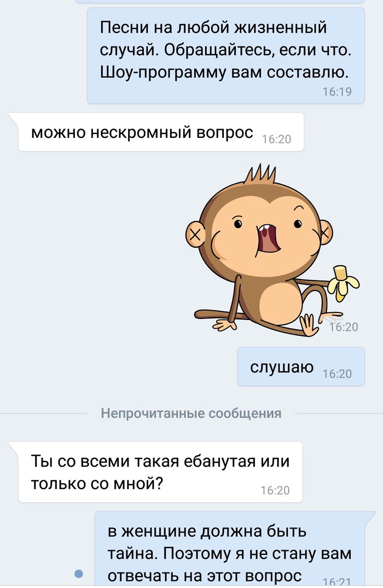Tap the monkey sticker with banana
Image resolution: width=383 pixels, height=588 pixels.
(272, 251)
